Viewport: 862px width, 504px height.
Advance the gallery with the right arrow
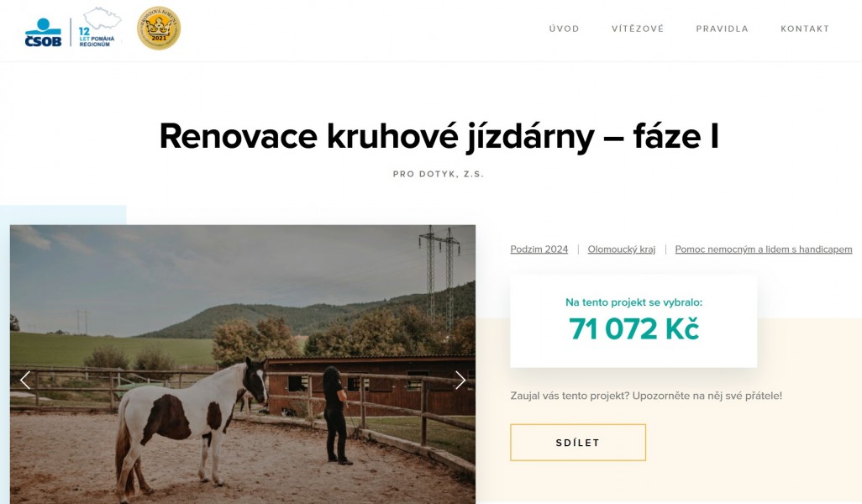tap(460, 380)
